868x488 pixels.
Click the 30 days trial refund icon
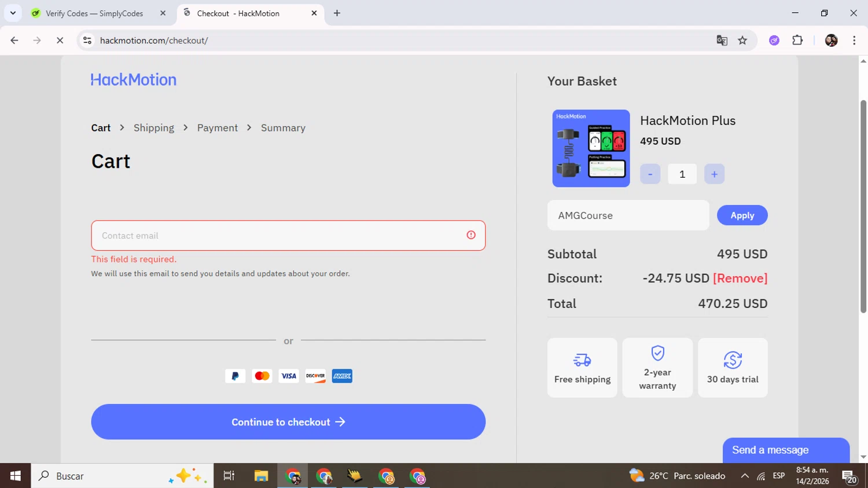pos(733,360)
